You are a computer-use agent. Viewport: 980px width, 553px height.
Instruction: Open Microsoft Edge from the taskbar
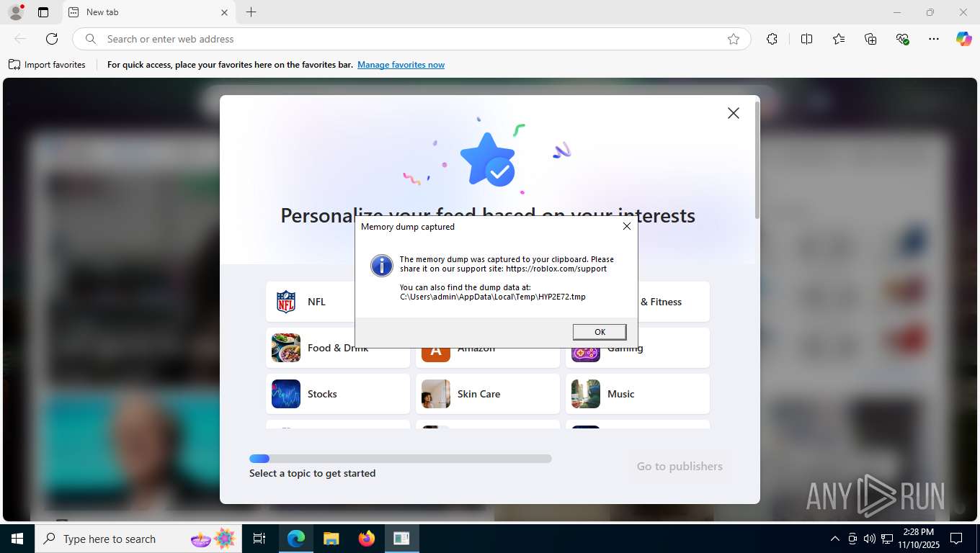pos(296,539)
